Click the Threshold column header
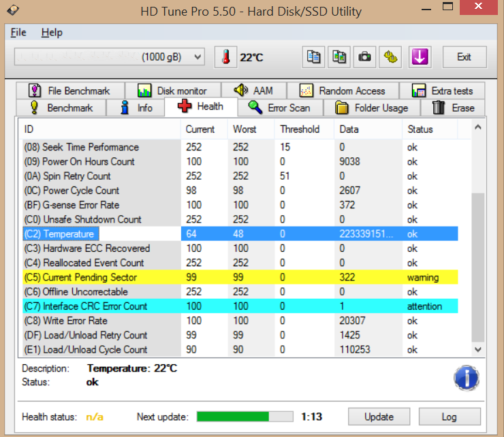 [304, 129]
